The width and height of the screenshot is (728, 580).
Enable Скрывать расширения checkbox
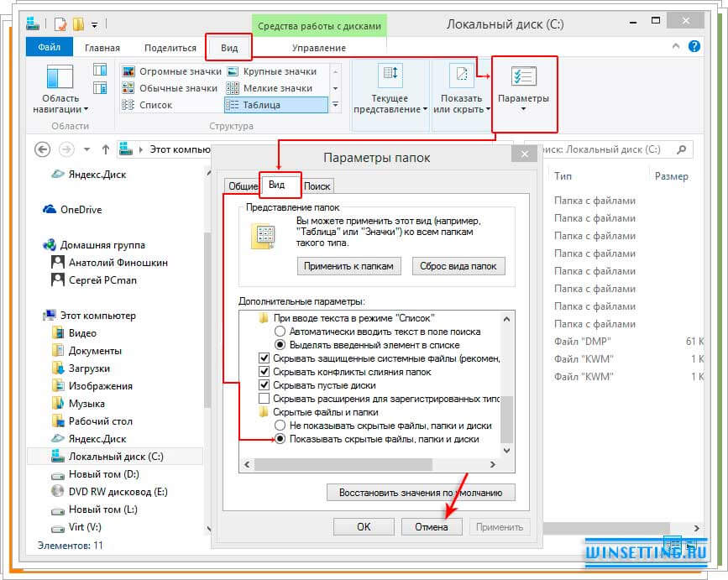click(264, 398)
